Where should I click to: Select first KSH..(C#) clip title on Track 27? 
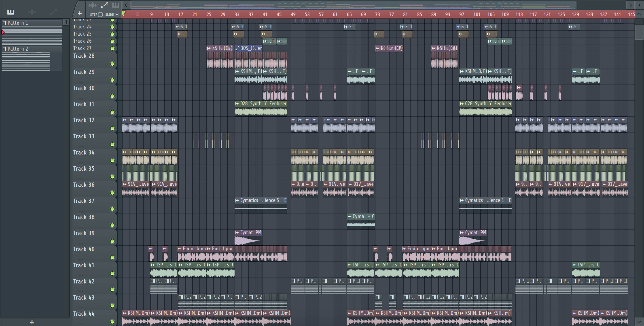tap(222, 48)
